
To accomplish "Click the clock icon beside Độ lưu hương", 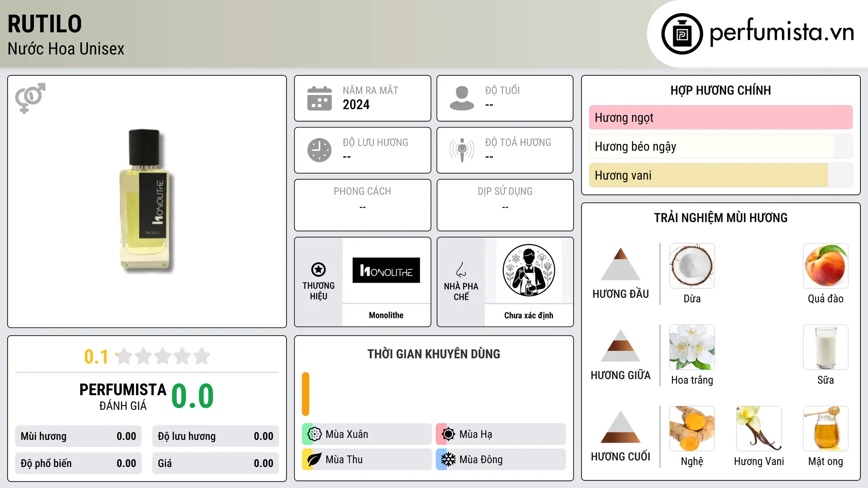I will point(320,150).
